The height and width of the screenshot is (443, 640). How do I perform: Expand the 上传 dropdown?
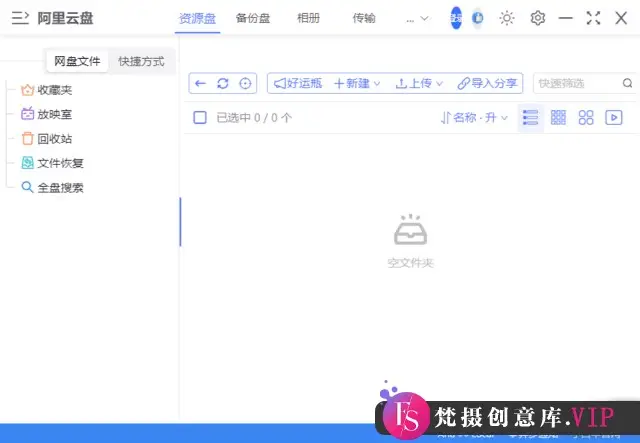point(419,84)
